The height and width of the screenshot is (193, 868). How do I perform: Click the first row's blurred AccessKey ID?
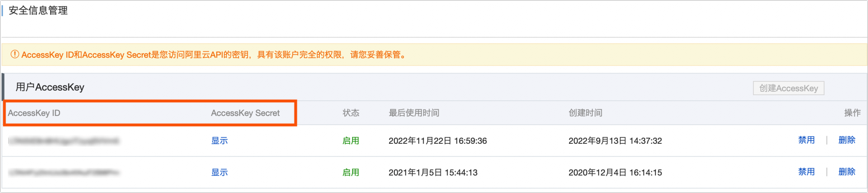64,141
